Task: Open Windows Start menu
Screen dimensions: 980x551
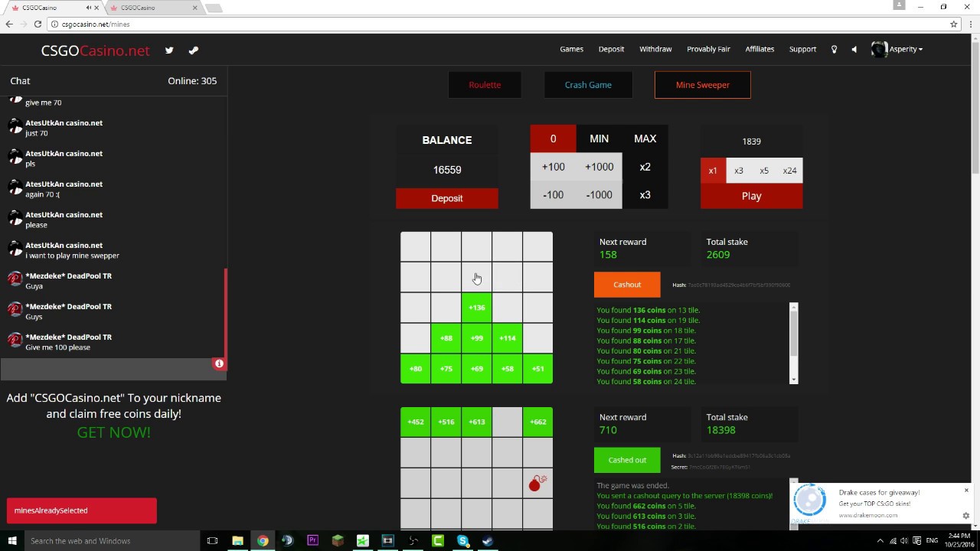Action: point(11,541)
